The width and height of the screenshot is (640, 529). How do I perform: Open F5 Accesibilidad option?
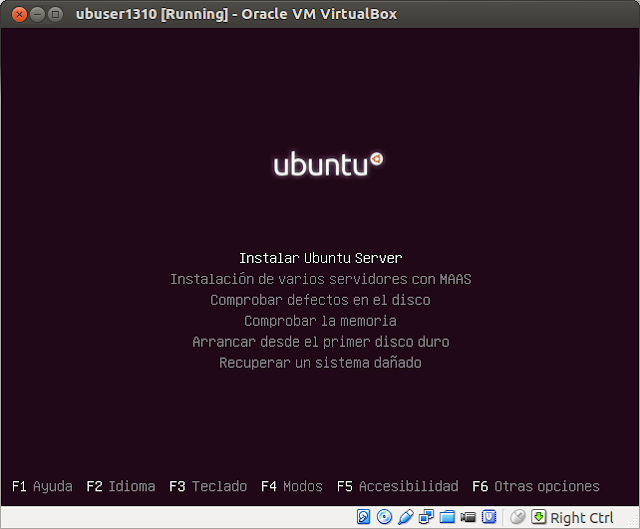tap(398, 486)
